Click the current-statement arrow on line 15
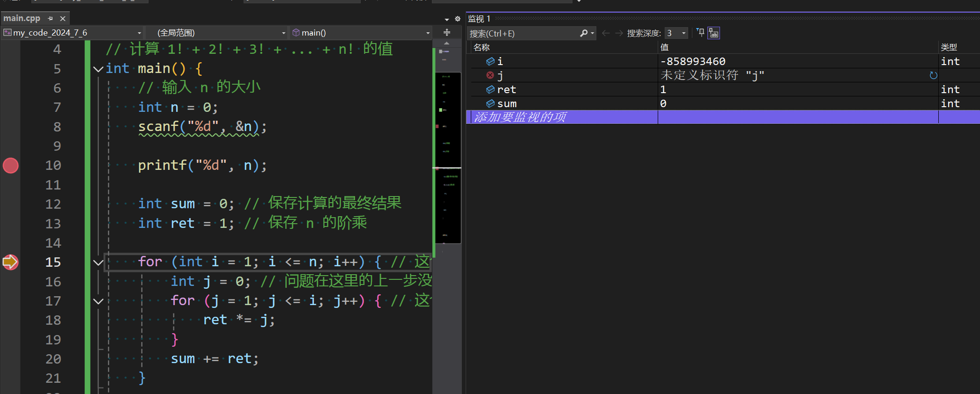980x394 pixels. click(x=10, y=262)
